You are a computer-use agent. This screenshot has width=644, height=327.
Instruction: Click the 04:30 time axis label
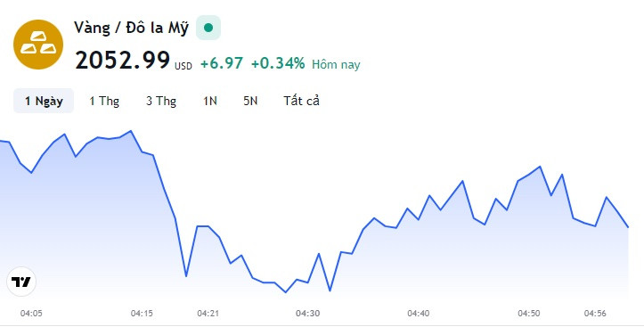[307, 314]
